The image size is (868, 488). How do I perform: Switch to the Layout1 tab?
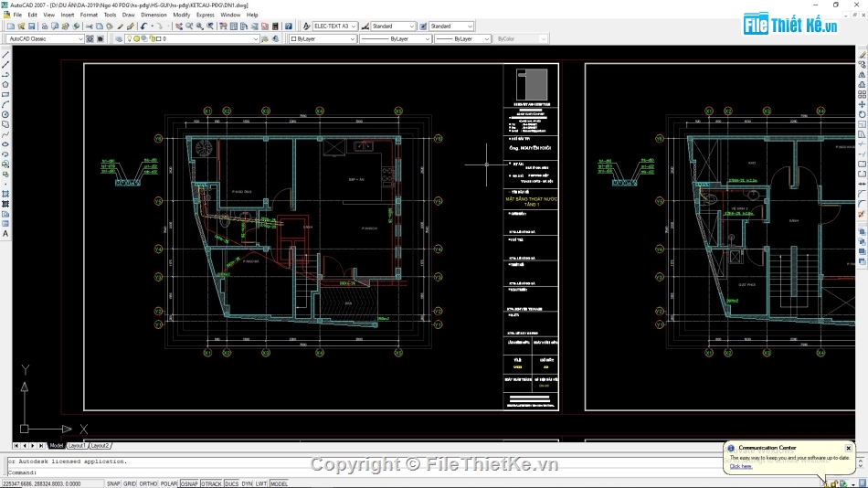click(77, 445)
